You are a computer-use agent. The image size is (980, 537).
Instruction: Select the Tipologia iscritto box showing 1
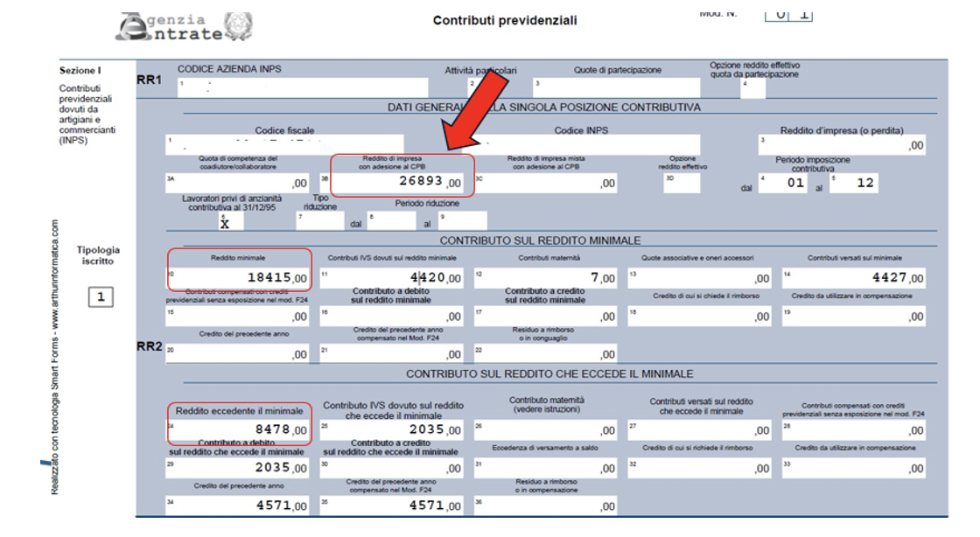[x=101, y=297]
